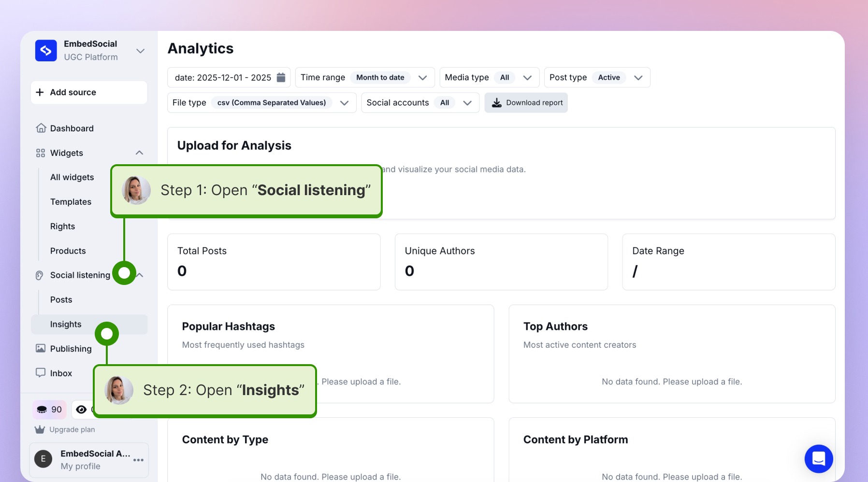Click the "Popular Hashtags" heading
The height and width of the screenshot is (482, 868).
229,326
